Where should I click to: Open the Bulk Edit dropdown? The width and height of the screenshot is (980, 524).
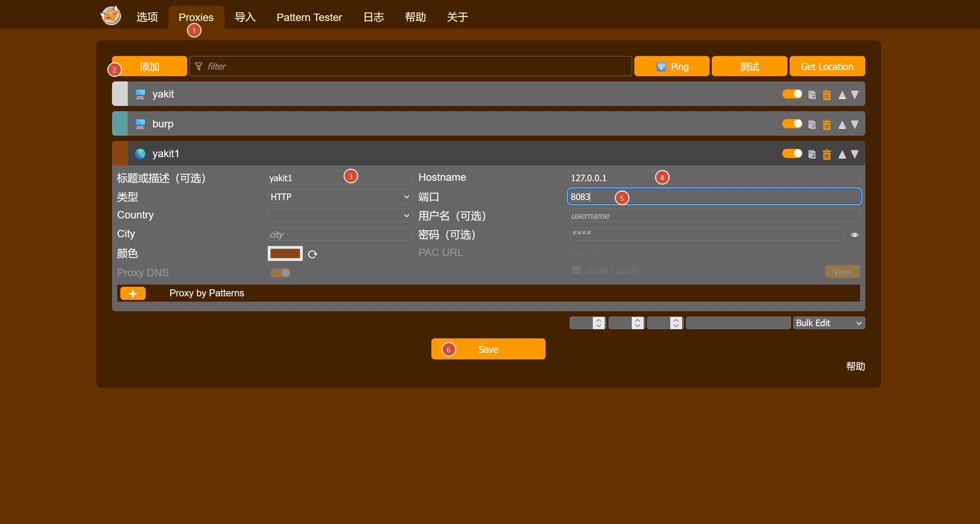[829, 323]
